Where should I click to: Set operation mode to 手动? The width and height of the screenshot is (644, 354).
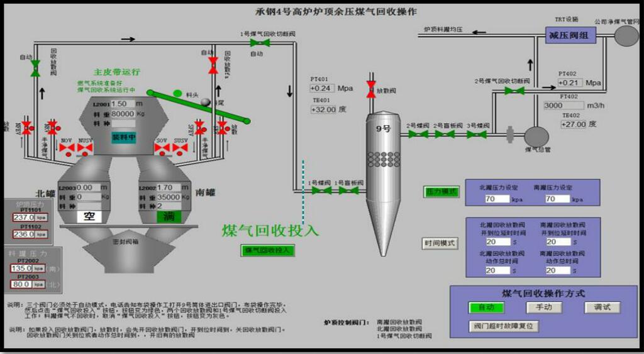(x=543, y=307)
